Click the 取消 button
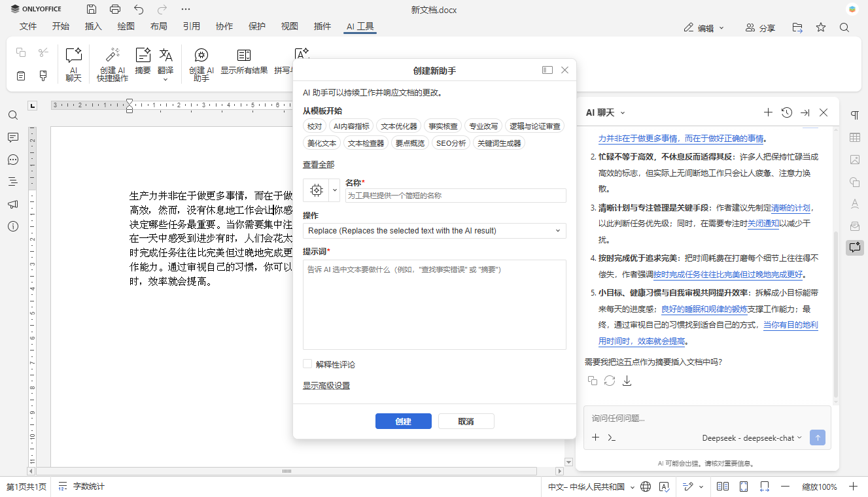 466,421
